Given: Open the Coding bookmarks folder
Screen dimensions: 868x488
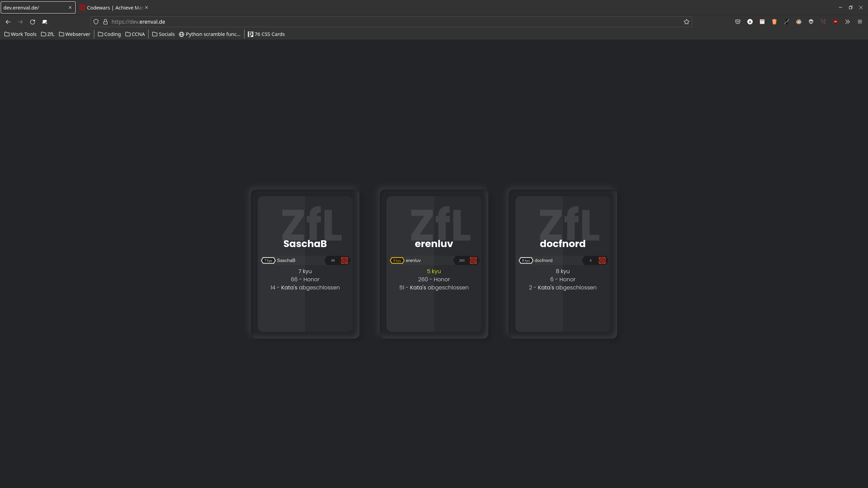Looking at the screenshot, I should [x=109, y=34].
